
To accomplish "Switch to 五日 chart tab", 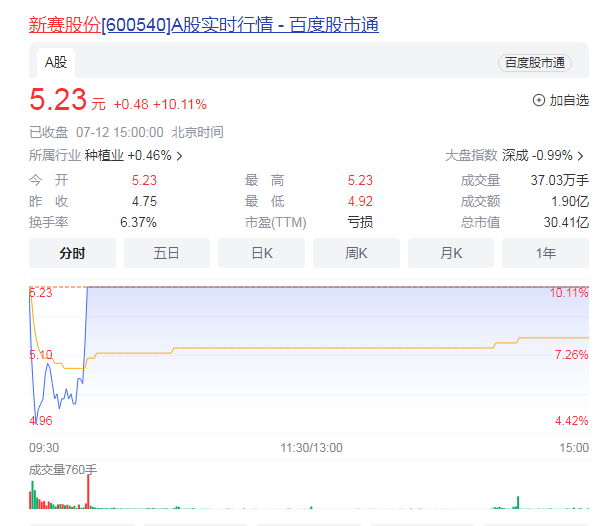I will pyautogui.click(x=166, y=253).
